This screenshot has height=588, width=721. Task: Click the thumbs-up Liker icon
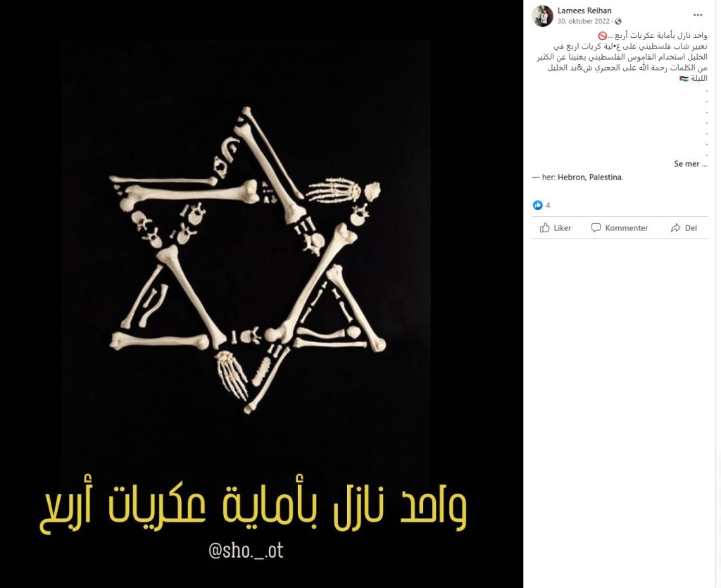(545, 228)
